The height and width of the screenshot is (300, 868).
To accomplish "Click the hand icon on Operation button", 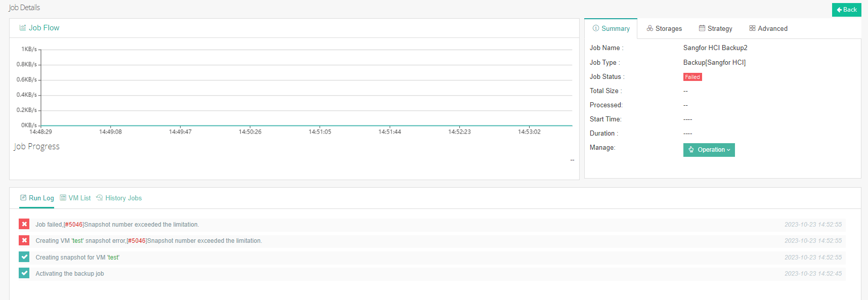I will pos(691,150).
